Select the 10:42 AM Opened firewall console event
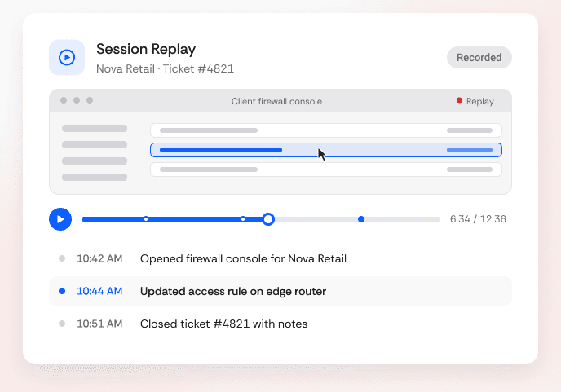This screenshot has height=392, width=561. coord(280,258)
